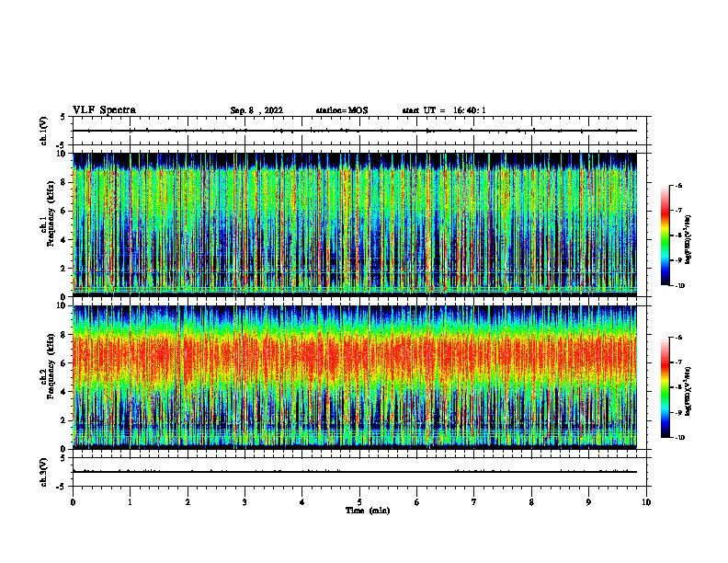
Task: Click the 'ch.1(V)' waveform axis label
Action: coord(43,131)
